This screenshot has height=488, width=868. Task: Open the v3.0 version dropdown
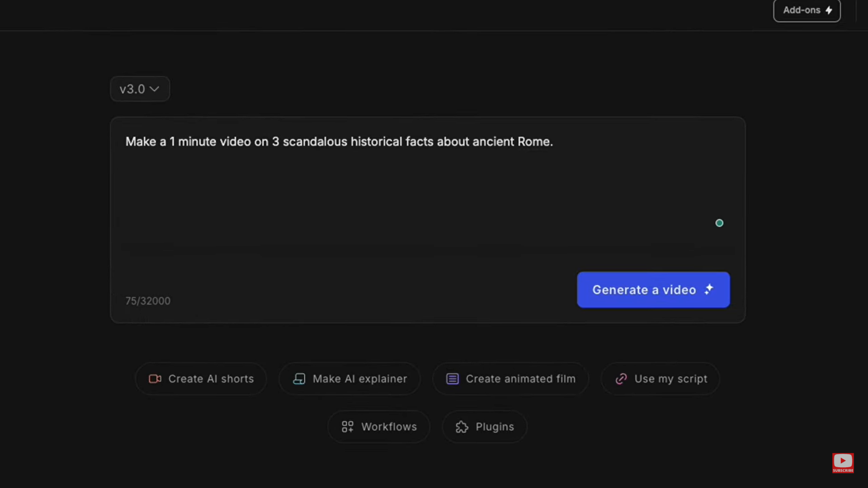pos(139,89)
